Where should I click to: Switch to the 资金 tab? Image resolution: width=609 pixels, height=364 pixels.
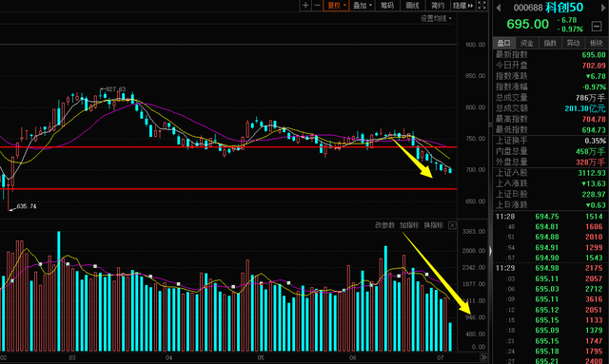point(527,43)
